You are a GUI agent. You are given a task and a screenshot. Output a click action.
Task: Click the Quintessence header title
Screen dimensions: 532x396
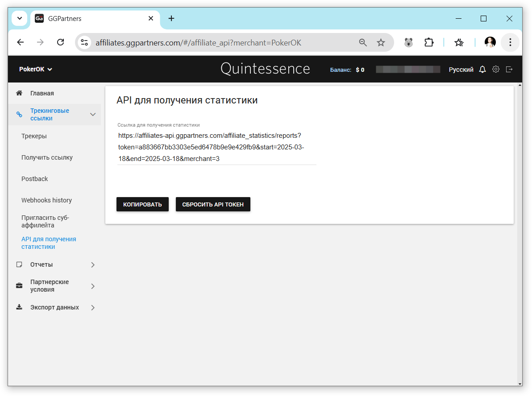click(265, 69)
